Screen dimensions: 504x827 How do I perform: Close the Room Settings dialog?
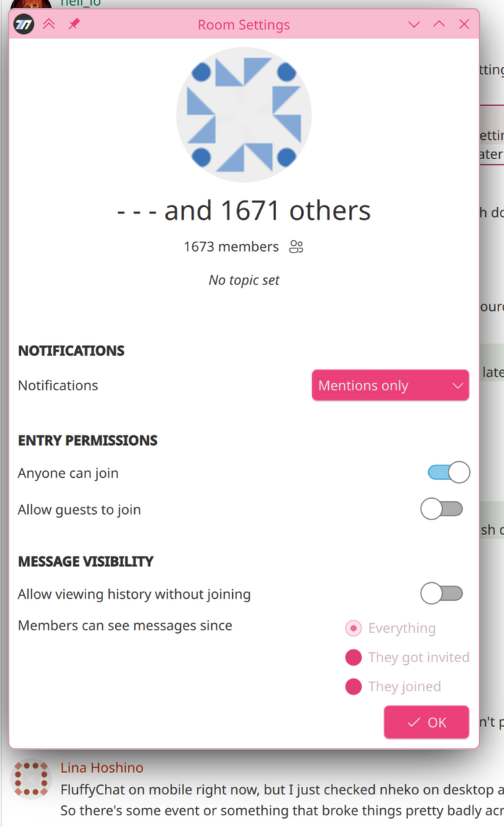click(x=464, y=24)
